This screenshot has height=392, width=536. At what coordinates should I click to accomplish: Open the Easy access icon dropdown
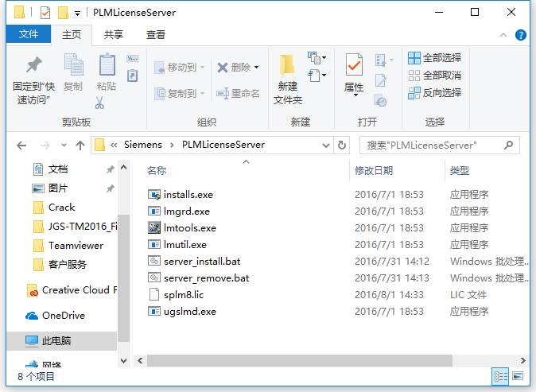tap(317, 76)
